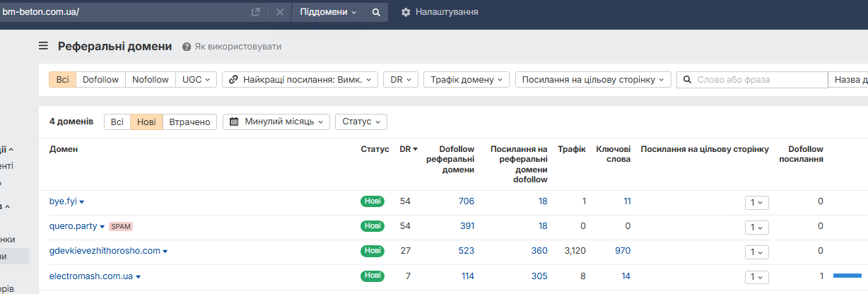Open the Піддомени dropdown
Image resolution: width=868 pixels, height=294 pixels.
click(328, 12)
